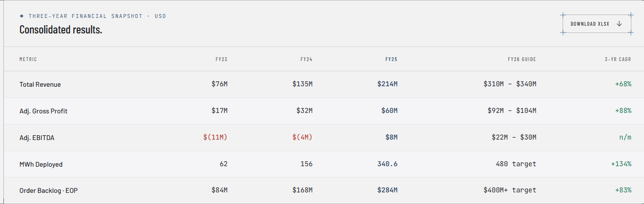Click the down arrow icon beside Download XLSX
Image resolution: width=644 pixels, height=204 pixels.
pos(619,24)
